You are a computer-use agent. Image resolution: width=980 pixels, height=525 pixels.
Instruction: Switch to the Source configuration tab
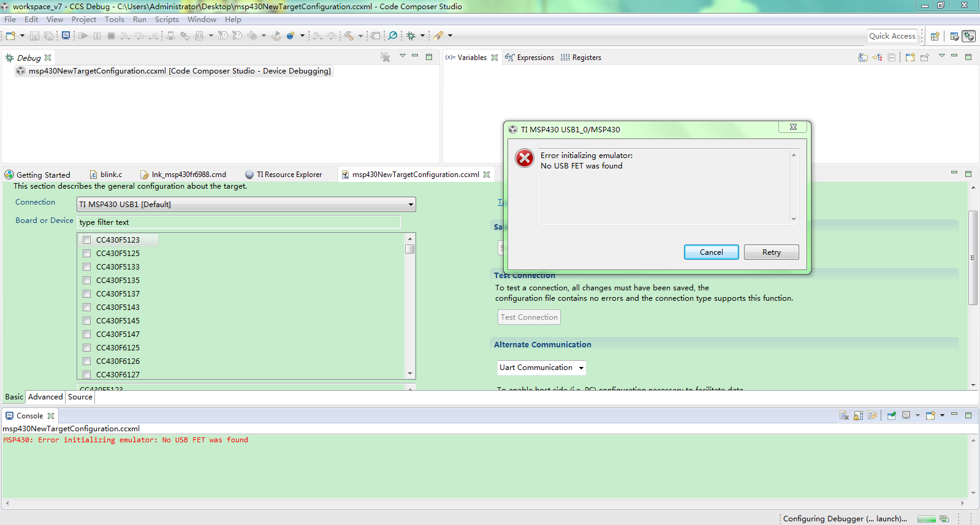click(80, 397)
